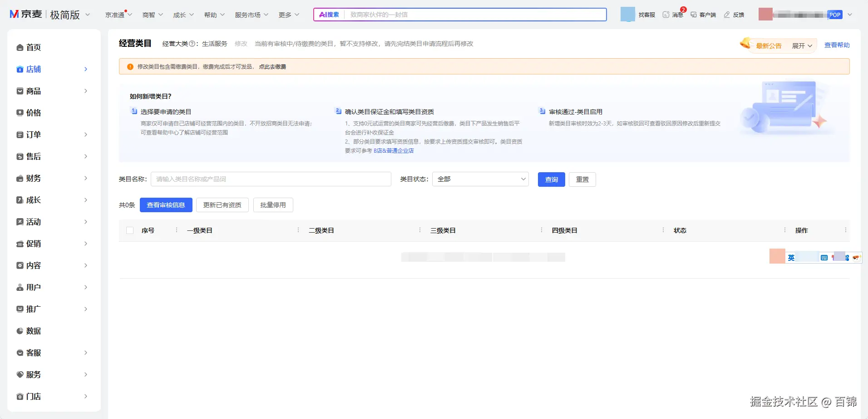Viewport: 868px width, 419px height.
Task: Open the 首页 home section
Action: pyautogui.click(x=32, y=47)
